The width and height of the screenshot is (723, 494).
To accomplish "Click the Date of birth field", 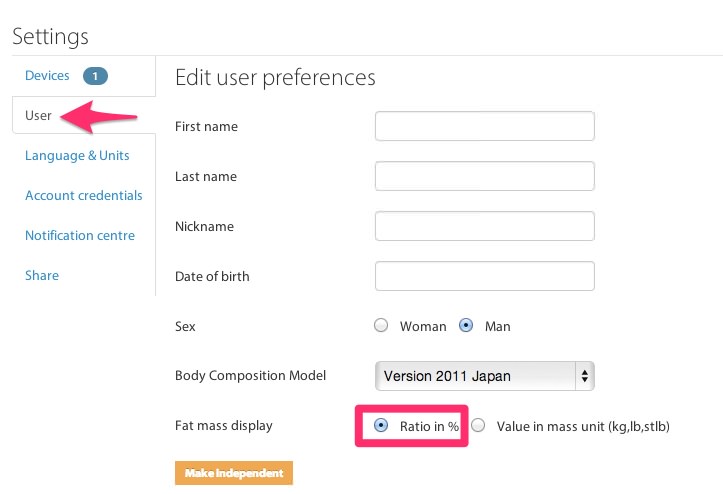I will click(x=485, y=276).
